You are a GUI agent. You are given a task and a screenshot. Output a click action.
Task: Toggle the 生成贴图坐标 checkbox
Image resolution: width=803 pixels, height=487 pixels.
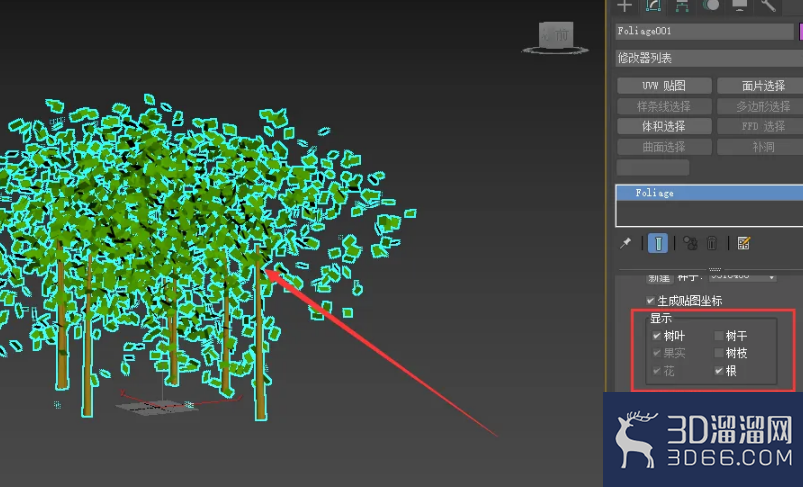pyautogui.click(x=650, y=301)
